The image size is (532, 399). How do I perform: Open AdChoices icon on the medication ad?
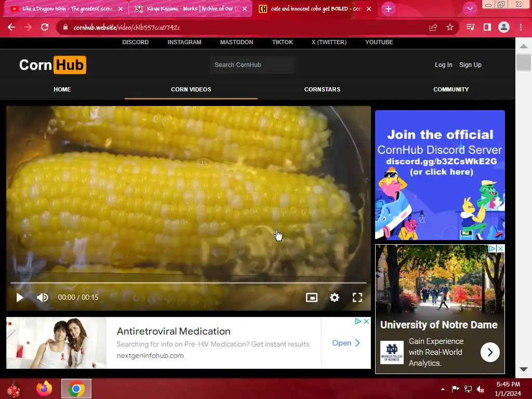[358, 321]
